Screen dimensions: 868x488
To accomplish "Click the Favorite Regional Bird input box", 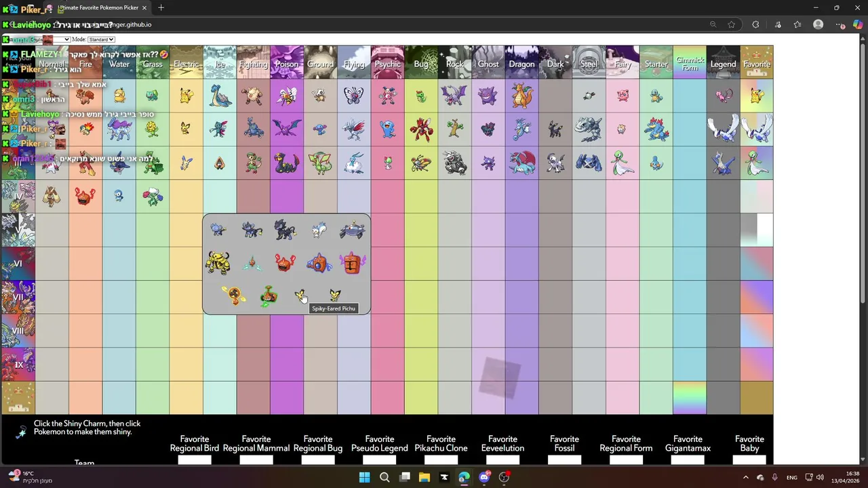I will tap(195, 460).
